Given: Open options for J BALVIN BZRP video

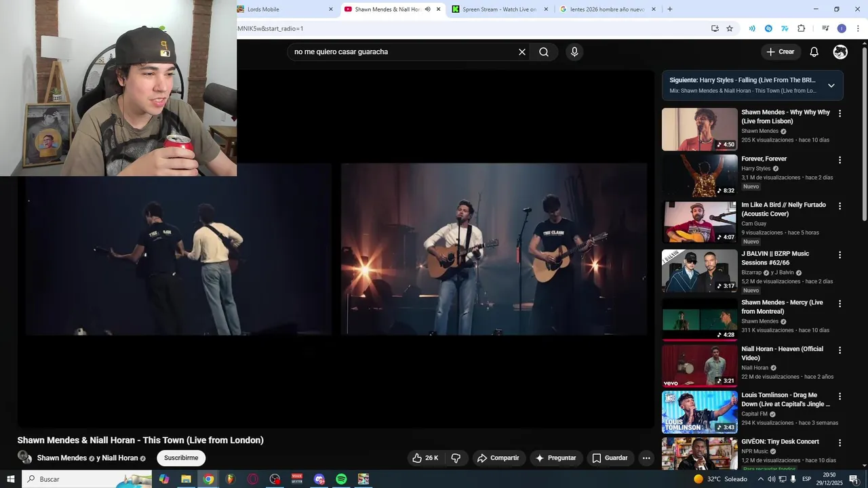Looking at the screenshot, I should pos(840,256).
